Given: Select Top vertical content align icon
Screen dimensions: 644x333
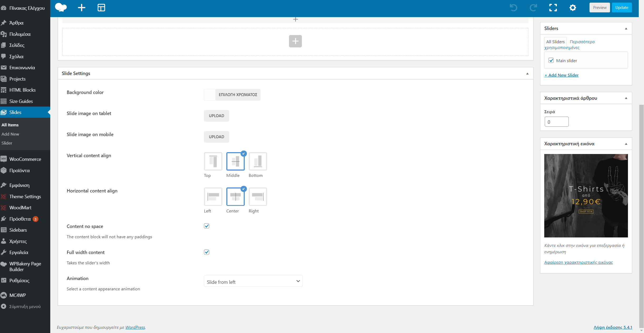Looking at the screenshot, I should [x=213, y=161].
